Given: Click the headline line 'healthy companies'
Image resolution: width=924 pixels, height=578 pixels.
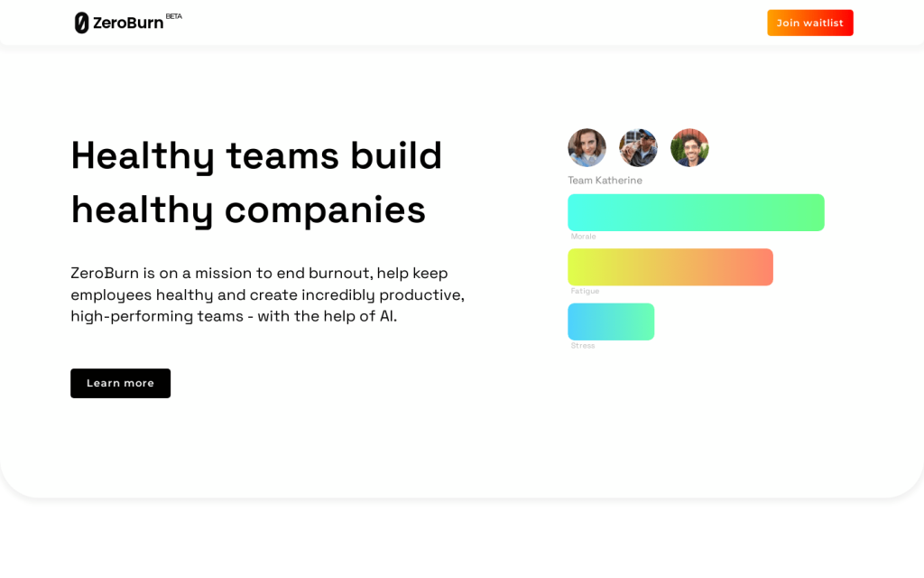Looking at the screenshot, I should click(x=248, y=210).
